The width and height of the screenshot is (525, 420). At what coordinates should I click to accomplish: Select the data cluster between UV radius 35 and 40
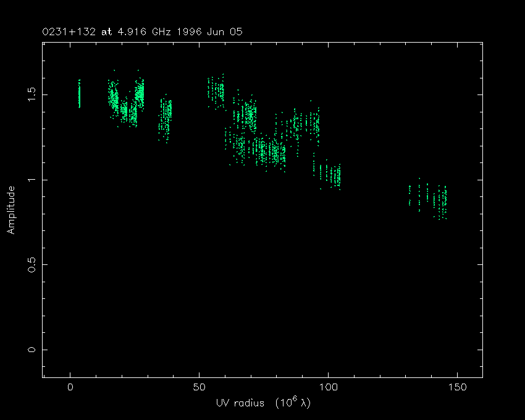click(x=166, y=116)
